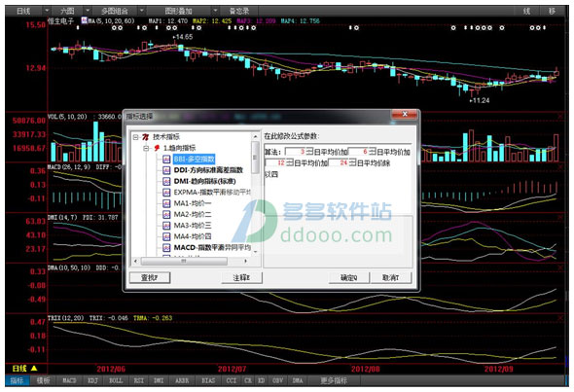The height and width of the screenshot is (392, 574).
Task: Close the MACD sub-chart pane
Action: 560,167
